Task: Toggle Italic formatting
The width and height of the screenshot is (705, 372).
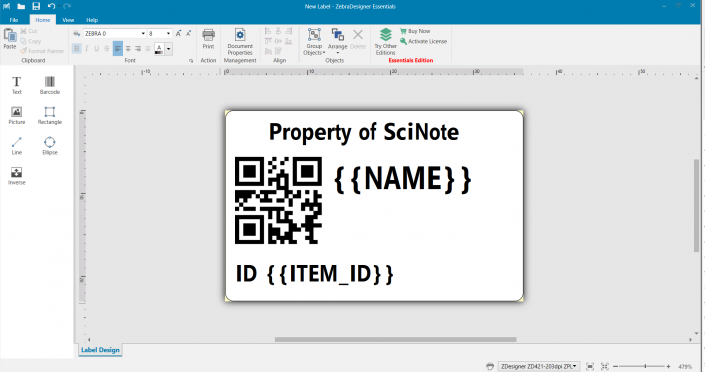Action: click(x=86, y=49)
